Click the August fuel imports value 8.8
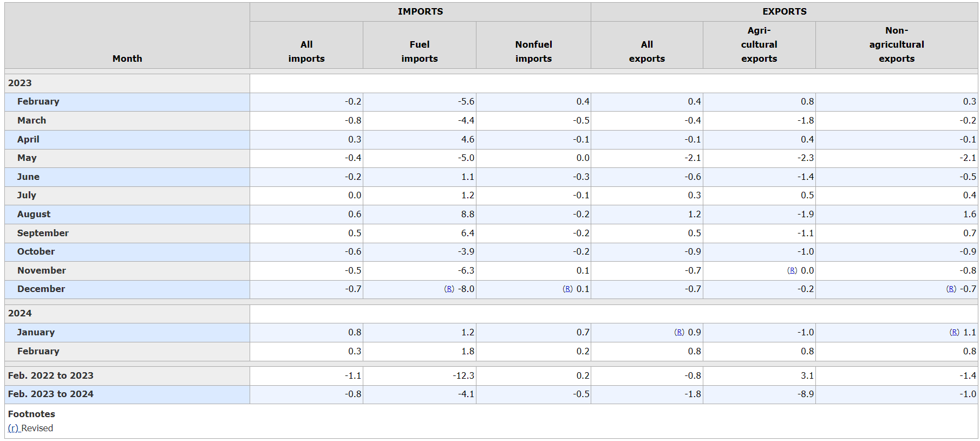This screenshot has width=980, height=441. [x=467, y=214]
